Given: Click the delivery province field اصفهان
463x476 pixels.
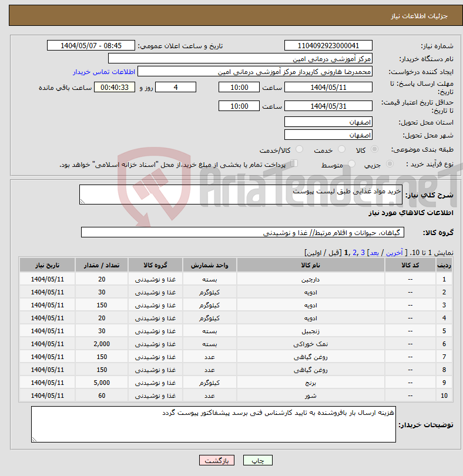Looking at the screenshot, I should pyautogui.click(x=328, y=122).
